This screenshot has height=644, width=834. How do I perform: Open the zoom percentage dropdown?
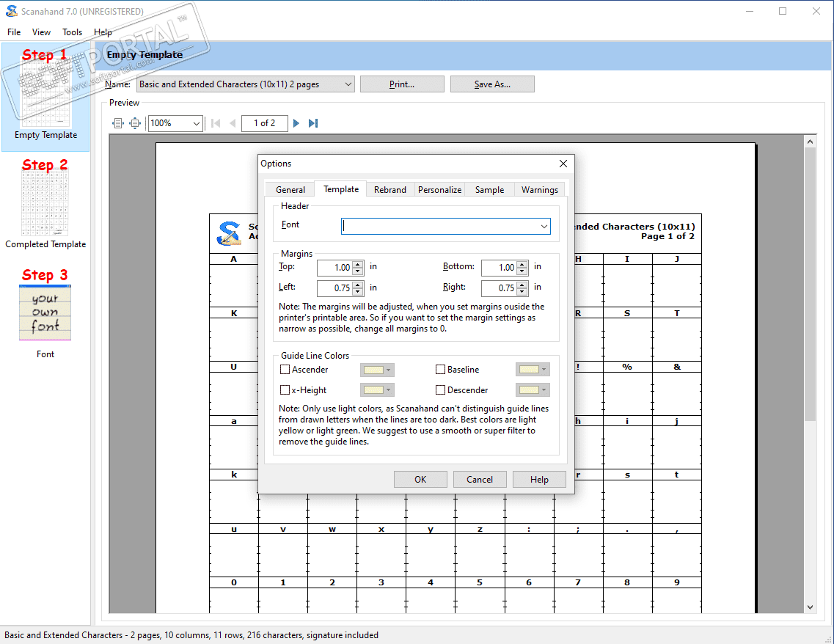[196, 123]
